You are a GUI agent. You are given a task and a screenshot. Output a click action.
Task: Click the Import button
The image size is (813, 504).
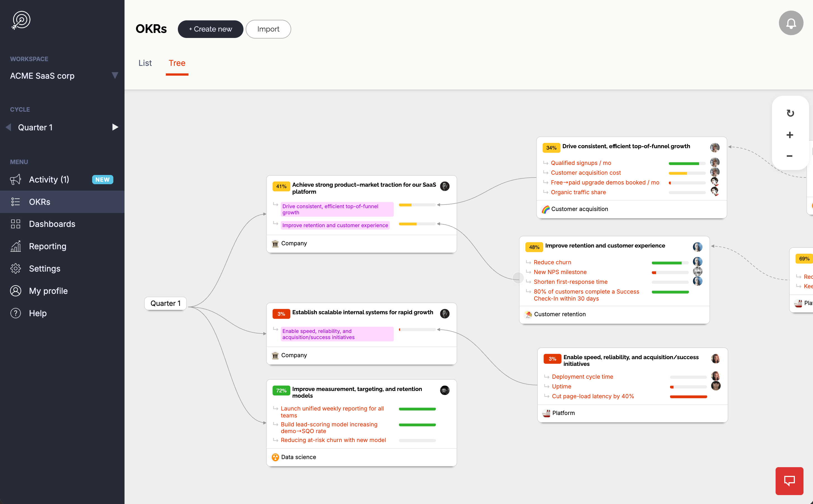click(x=268, y=29)
